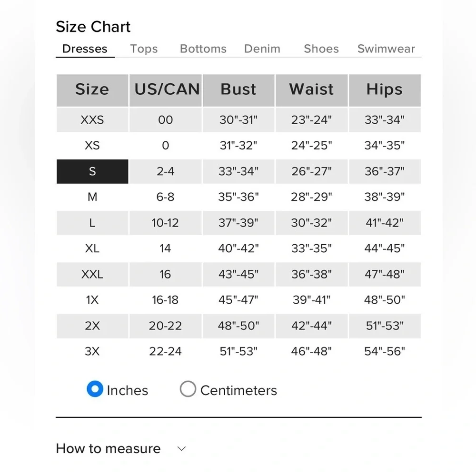Click the Hips column header

pyautogui.click(x=385, y=90)
